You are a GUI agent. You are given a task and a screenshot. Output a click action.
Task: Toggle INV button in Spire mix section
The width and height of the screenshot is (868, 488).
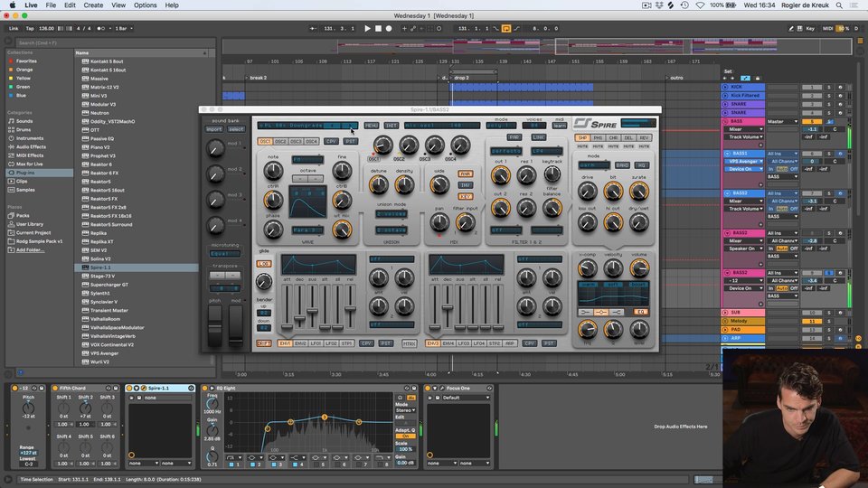click(x=465, y=185)
